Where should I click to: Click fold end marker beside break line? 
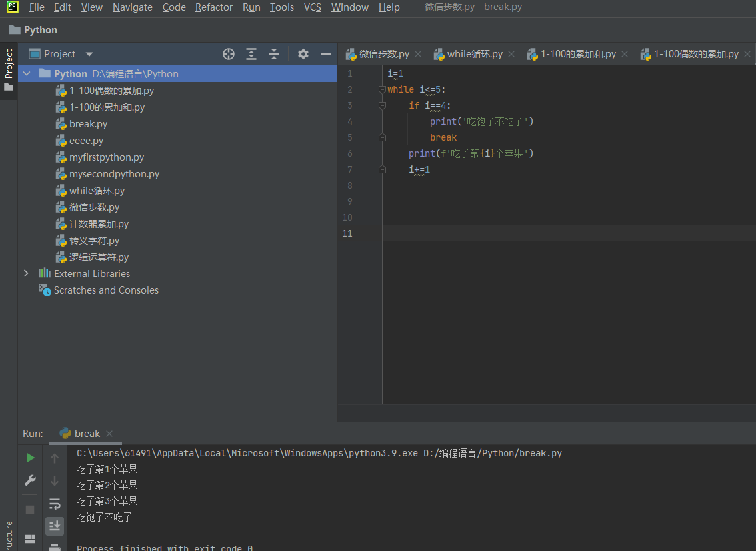[x=382, y=137]
